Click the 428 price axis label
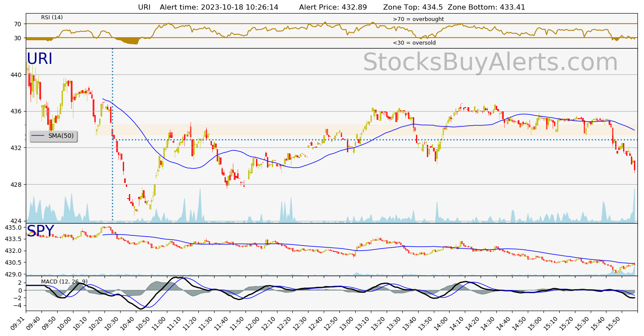Viewport: 644px width, 336px height. (16, 184)
